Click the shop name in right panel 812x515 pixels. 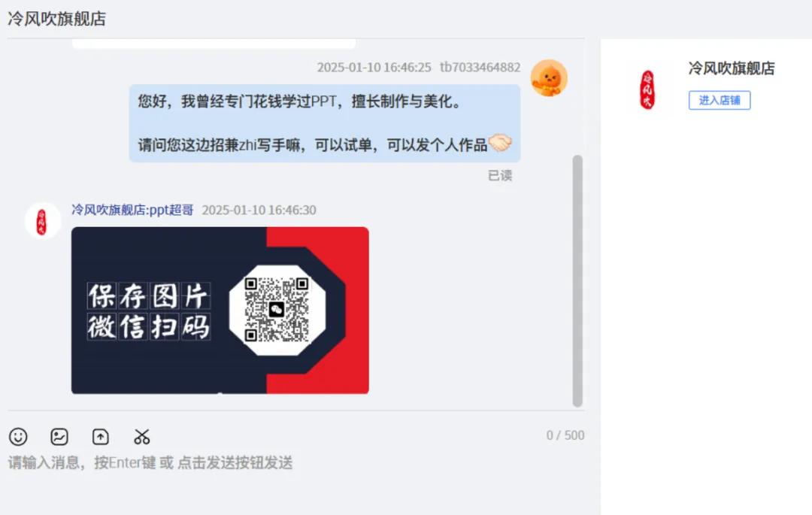click(732, 68)
